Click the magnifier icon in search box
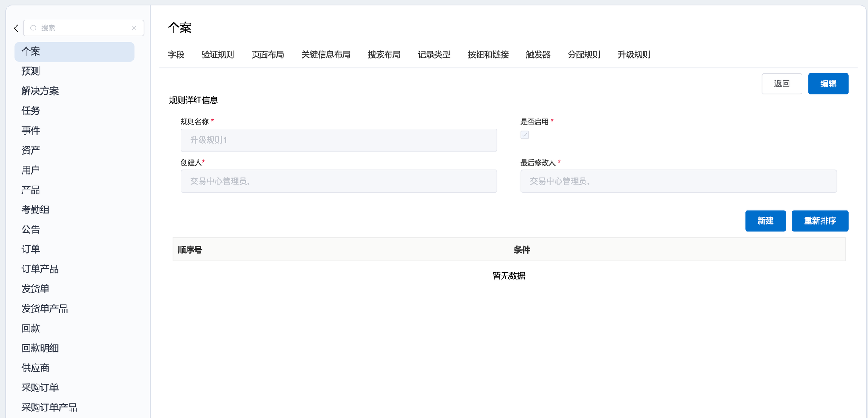This screenshot has height=418, width=868. (x=33, y=28)
